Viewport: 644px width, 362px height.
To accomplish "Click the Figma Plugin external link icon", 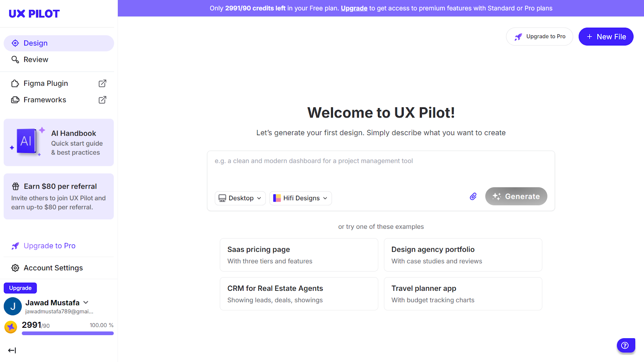I will coord(103,83).
